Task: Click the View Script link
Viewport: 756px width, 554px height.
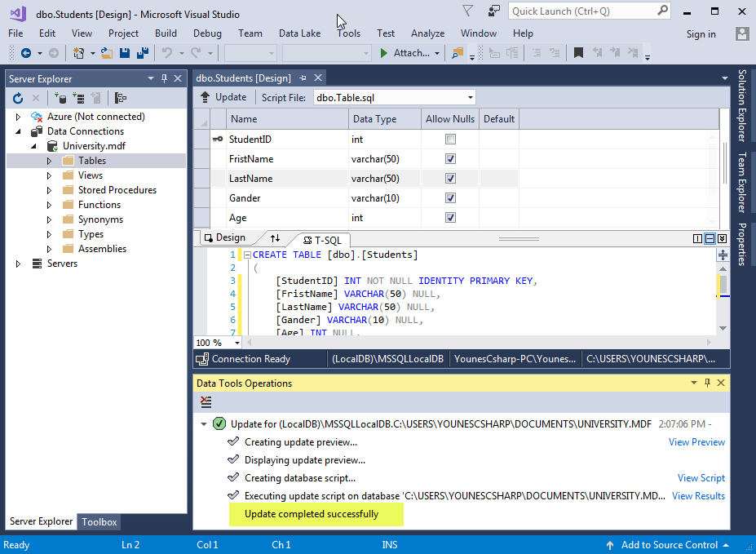Action: pyautogui.click(x=700, y=477)
